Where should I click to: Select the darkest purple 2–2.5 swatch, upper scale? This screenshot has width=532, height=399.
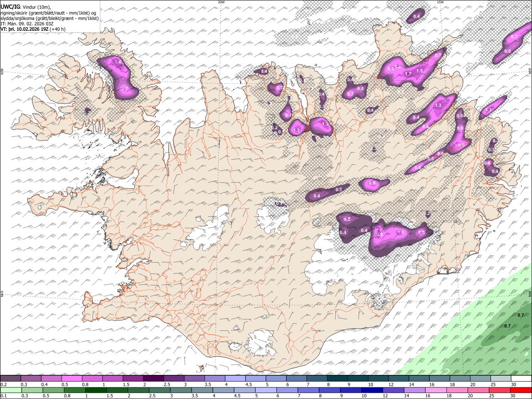(153, 379)
